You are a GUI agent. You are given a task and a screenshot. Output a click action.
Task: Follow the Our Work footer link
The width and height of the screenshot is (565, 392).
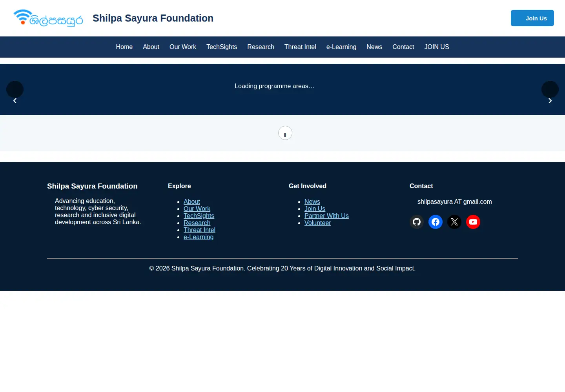coord(197,209)
